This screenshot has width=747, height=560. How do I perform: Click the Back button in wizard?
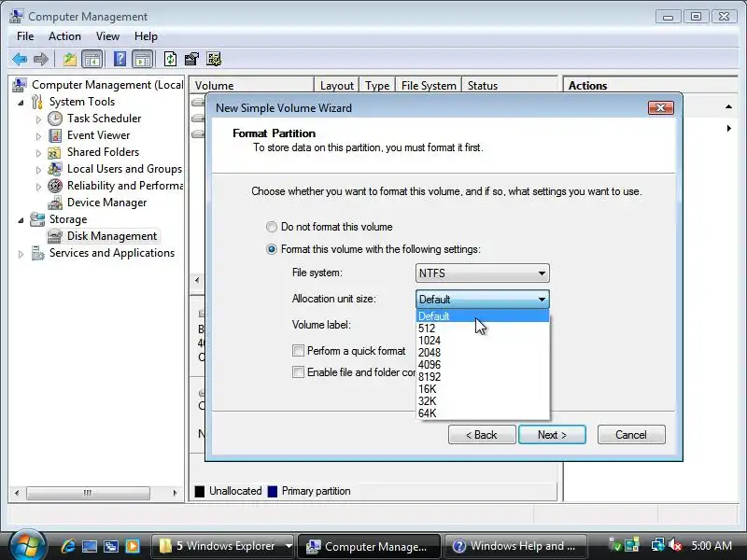(482, 435)
